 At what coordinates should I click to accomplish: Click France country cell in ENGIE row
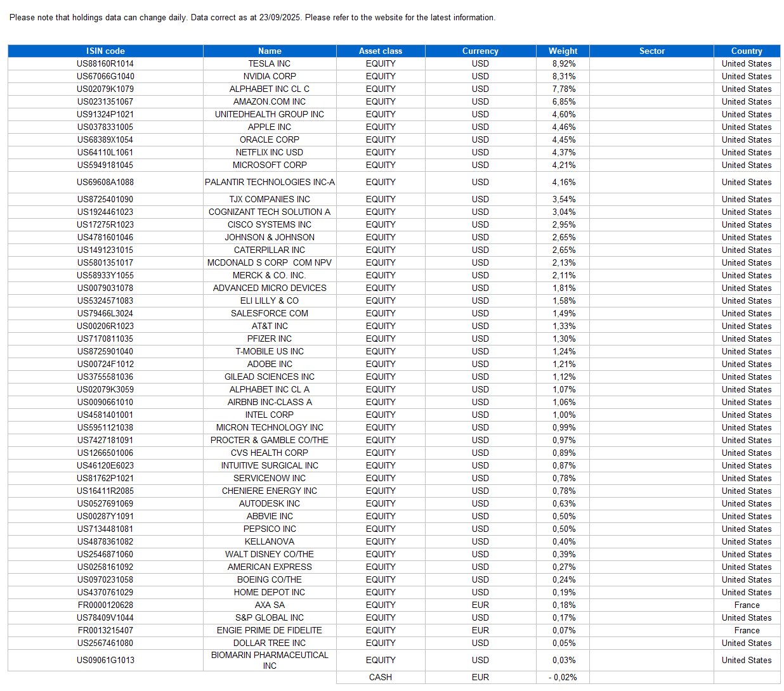point(747,630)
